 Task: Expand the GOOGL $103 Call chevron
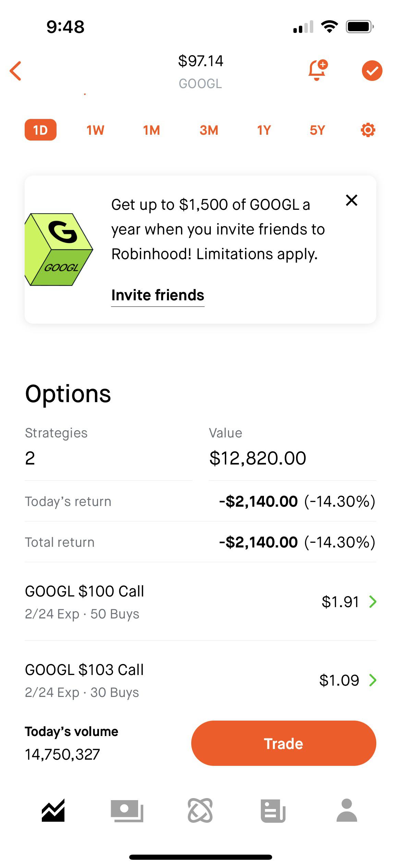point(373,680)
